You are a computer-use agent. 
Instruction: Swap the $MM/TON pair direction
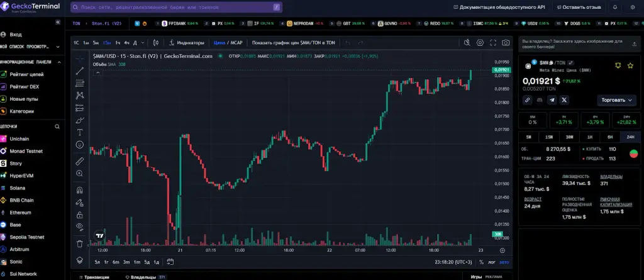click(570, 63)
